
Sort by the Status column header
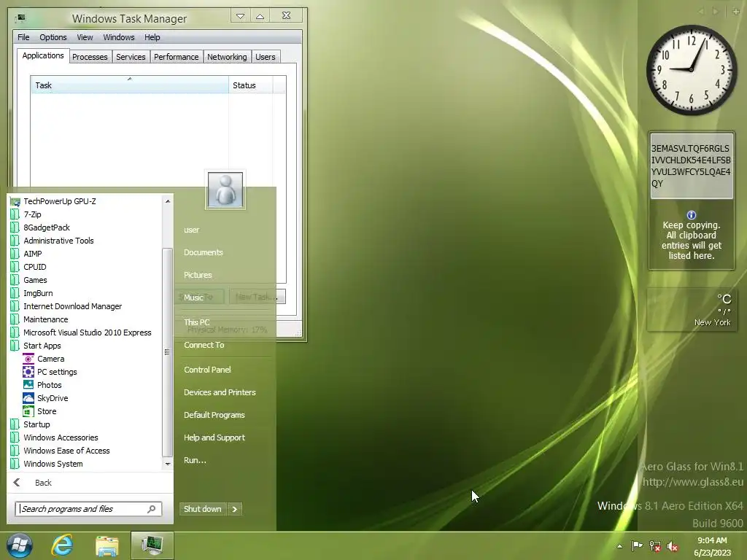pyautogui.click(x=251, y=85)
